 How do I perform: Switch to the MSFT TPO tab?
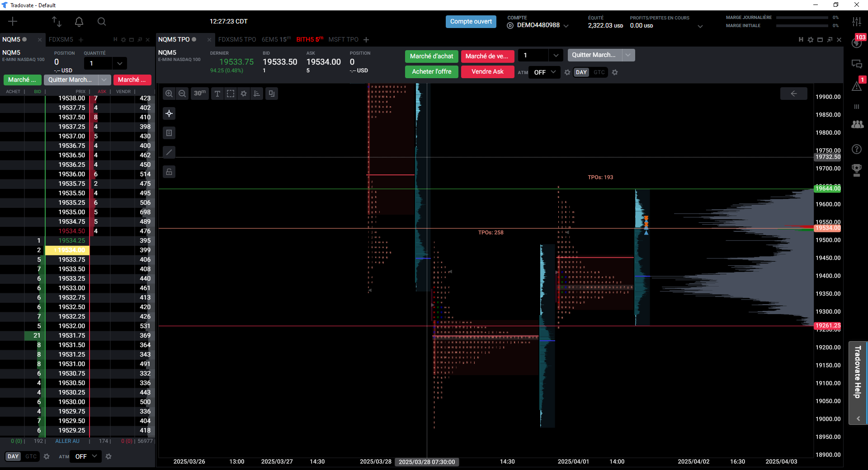(343, 39)
